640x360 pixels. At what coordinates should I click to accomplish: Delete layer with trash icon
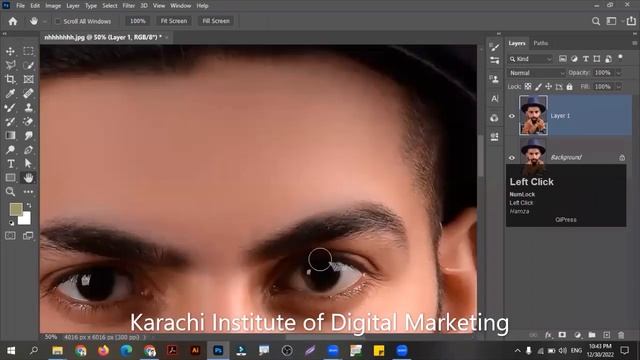point(621,335)
